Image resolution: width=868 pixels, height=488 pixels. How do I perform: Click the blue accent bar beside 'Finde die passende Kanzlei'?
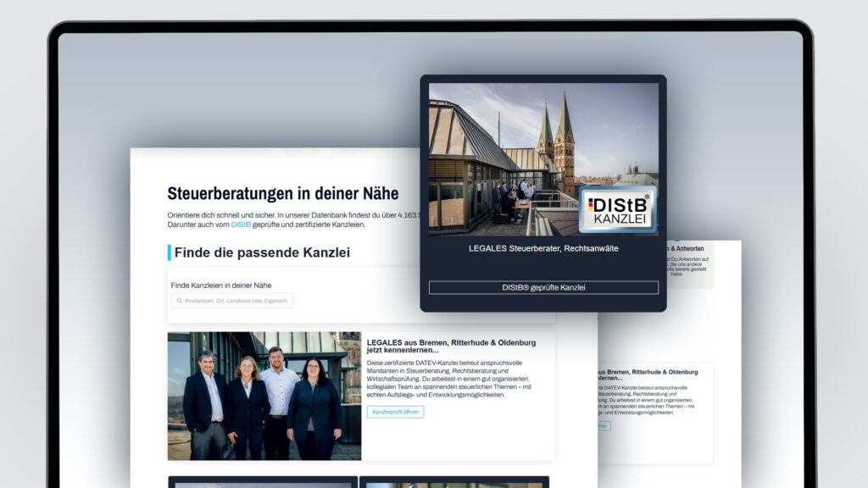pyautogui.click(x=170, y=252)
